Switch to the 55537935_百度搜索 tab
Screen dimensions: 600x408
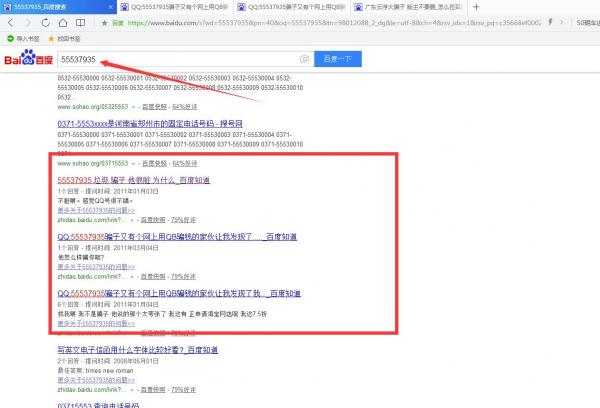tap(58, 7)
